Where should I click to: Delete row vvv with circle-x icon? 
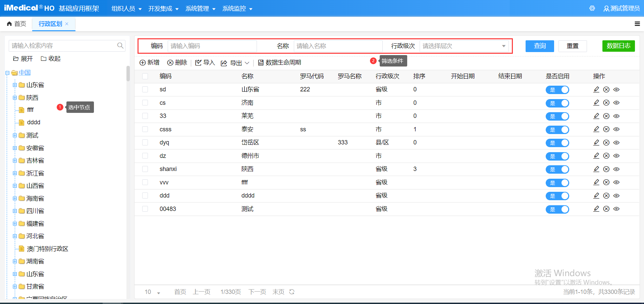click(x=606, y=182)
